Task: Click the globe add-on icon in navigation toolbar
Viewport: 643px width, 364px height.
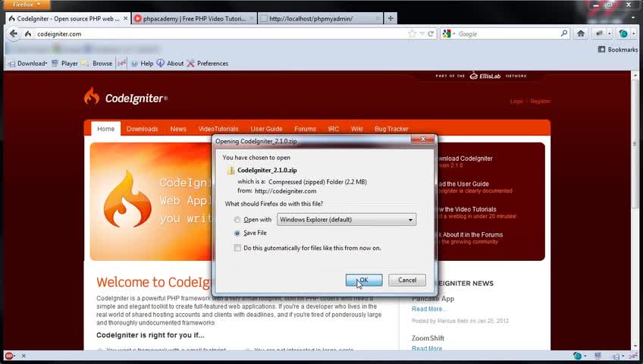Action: 623,33
